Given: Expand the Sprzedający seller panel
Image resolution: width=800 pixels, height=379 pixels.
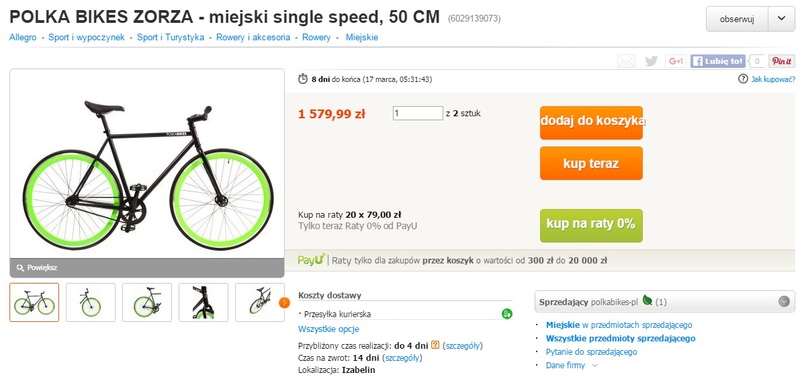Looking at the screenshot, I should 784,301.
